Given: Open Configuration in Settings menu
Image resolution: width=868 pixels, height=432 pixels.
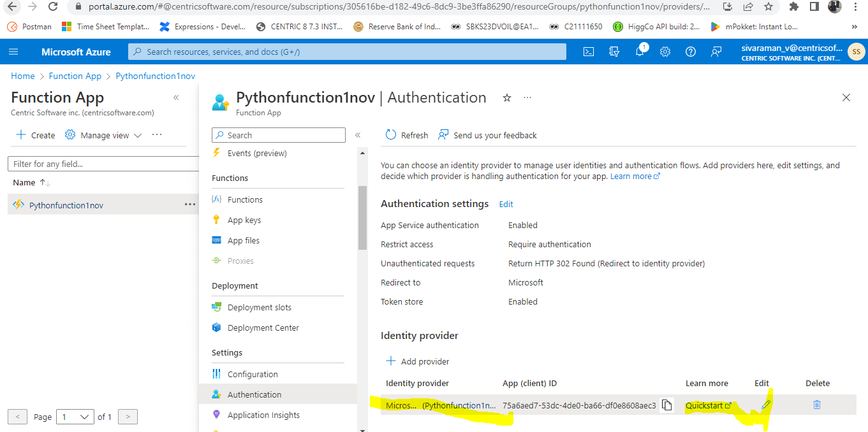Looking at the screenshot, I should point(253,374).
